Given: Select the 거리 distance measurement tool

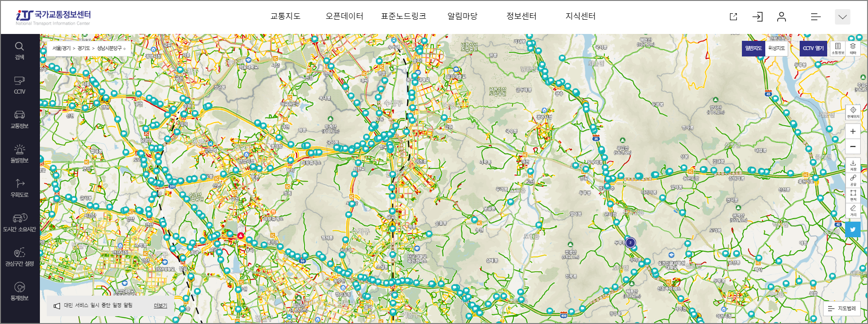Looking at the screenshot, I should coord(853,211).
